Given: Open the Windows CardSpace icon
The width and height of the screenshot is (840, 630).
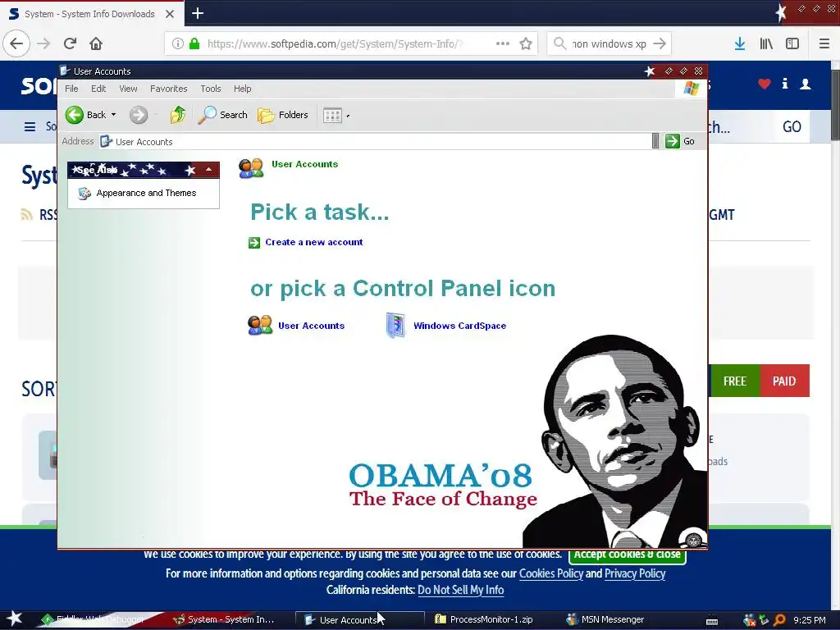Looking at the screenshot, I should pyautogui.click(x=395, y=325).
